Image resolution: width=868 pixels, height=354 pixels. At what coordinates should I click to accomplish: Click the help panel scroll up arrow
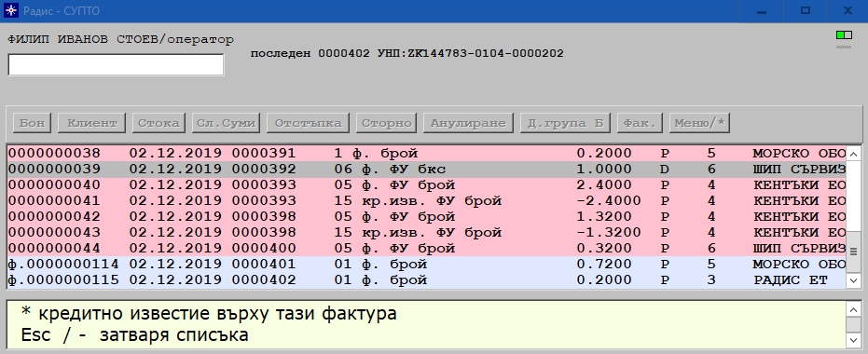854,308
